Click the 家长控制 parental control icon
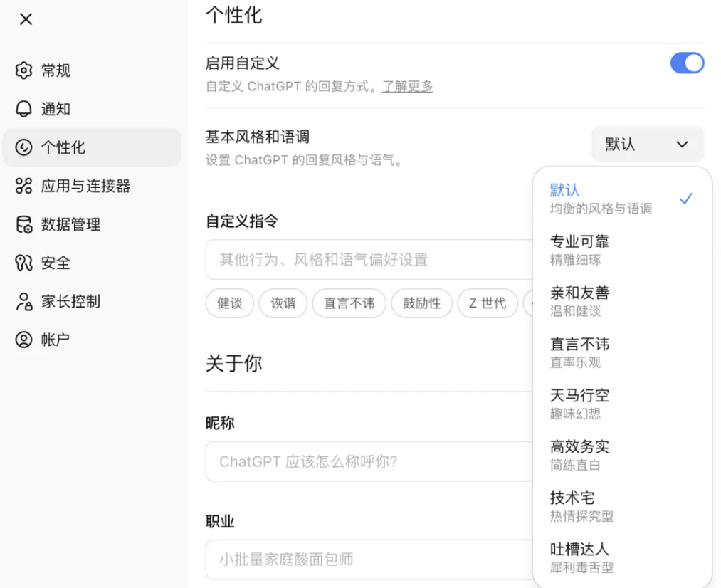 (24, 302)
